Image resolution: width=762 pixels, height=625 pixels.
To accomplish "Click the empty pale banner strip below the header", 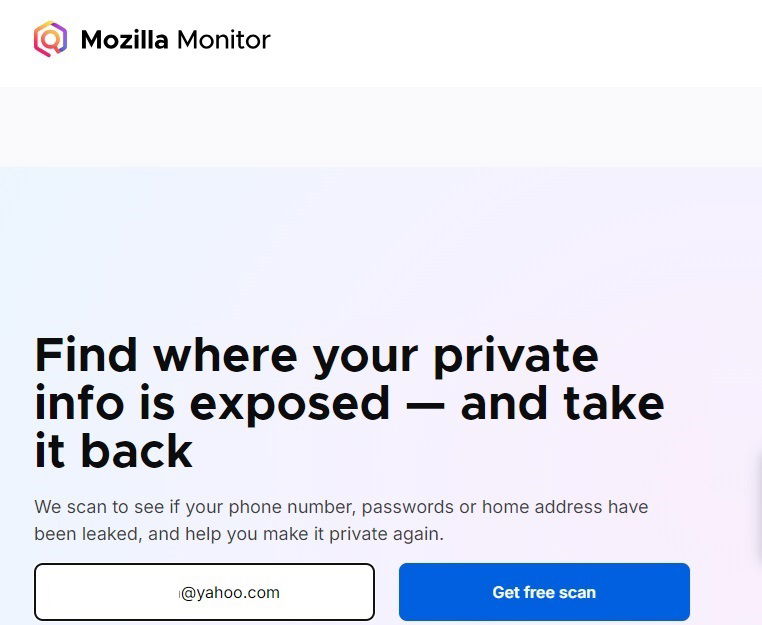I will [380, 127].
